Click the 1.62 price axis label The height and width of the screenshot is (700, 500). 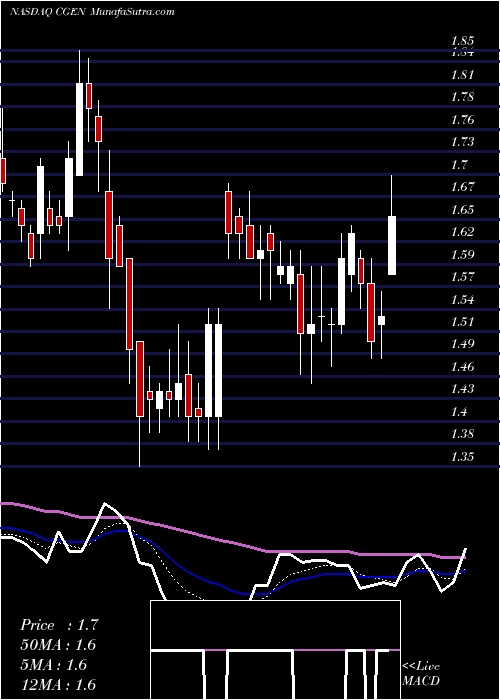coord(463,232)
